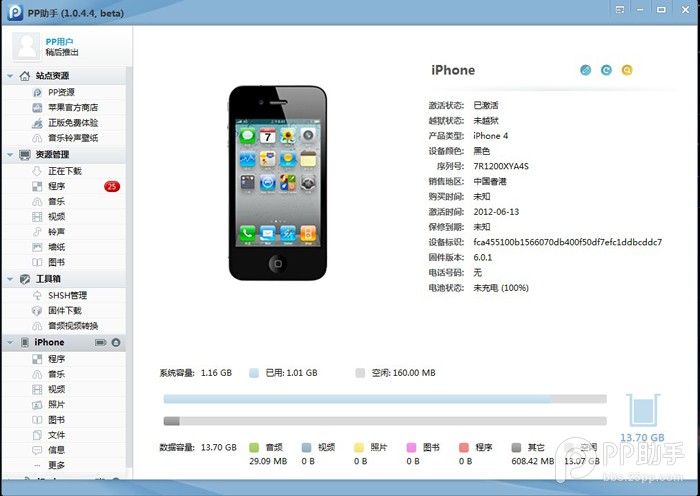Open the title bar feedback menu icon

pos(620,10)
